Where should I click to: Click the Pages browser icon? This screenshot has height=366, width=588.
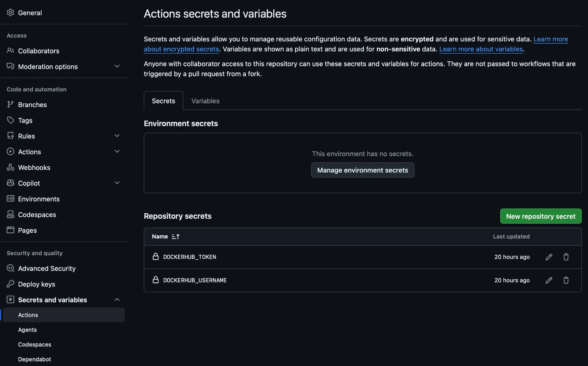pyautogui.click(x=11, y=230)
